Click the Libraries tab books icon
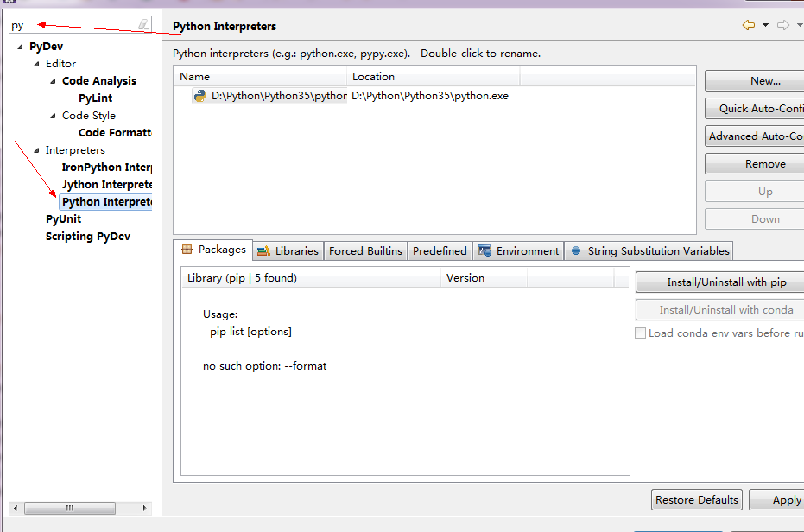804x532 pixels. point(263,250)
